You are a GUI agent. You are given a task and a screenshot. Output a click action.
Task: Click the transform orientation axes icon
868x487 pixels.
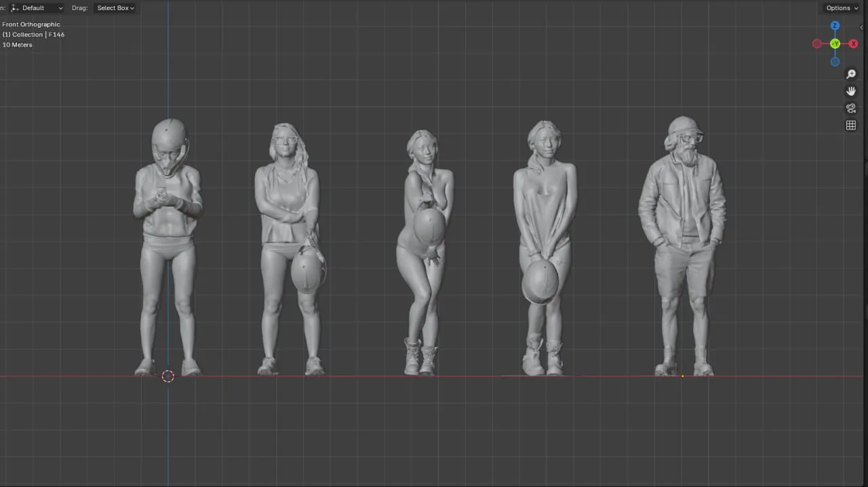tap(15, 8)
